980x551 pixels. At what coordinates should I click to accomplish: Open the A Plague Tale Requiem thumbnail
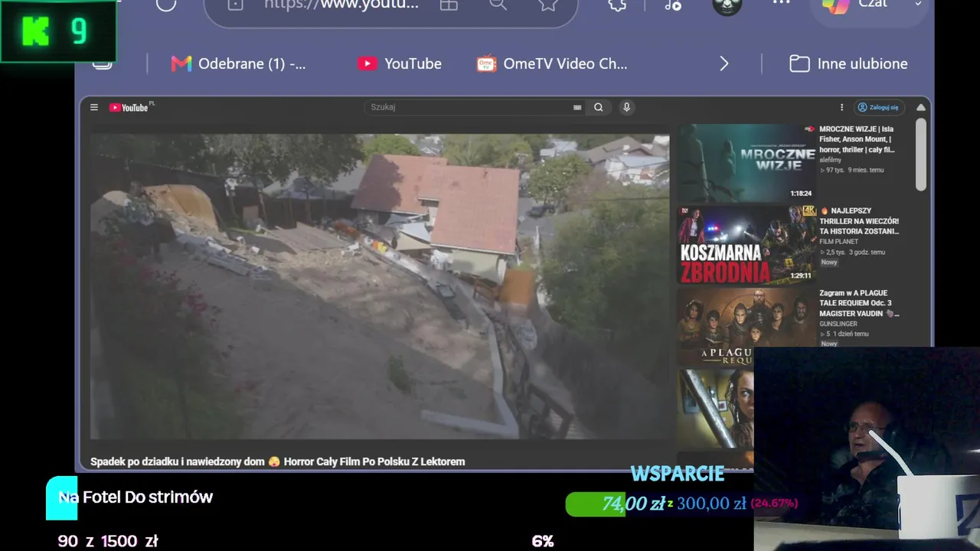746,327
